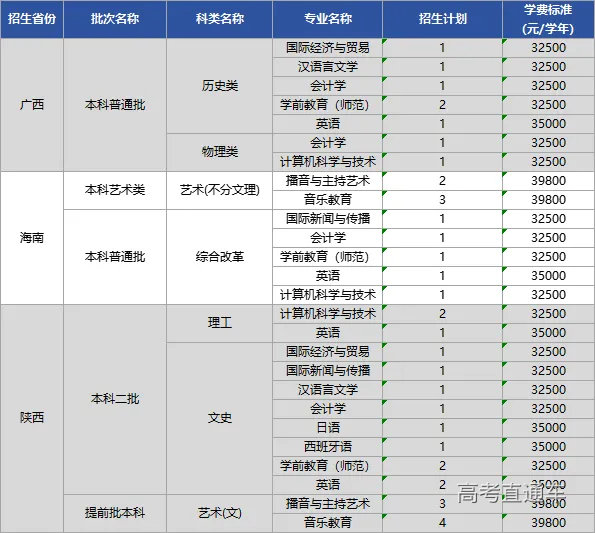
Task: Select the 本科二批 batch cell
Action: pyautogui.click(x=115, y=399)
